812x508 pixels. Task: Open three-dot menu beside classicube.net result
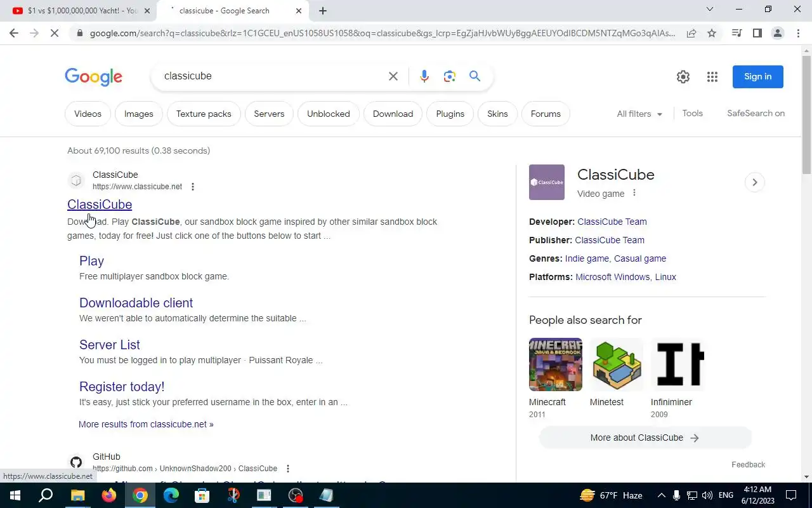193,187
